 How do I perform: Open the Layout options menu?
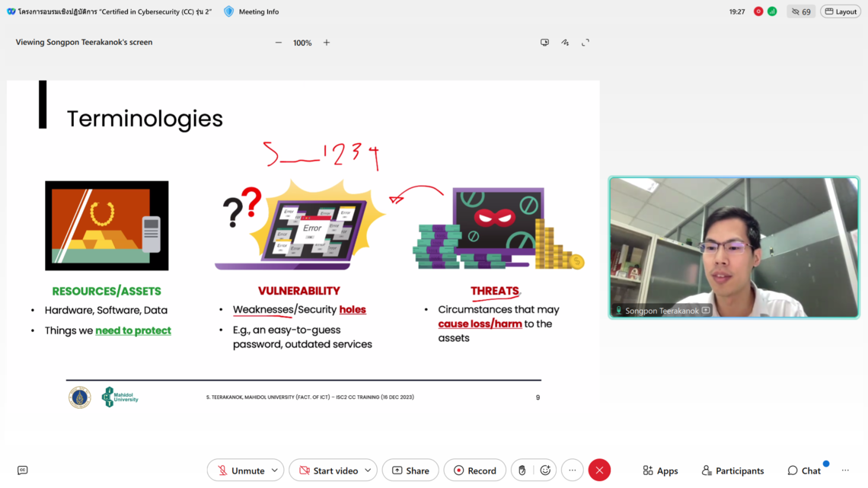pyautogui.click(x=841, y=11)
